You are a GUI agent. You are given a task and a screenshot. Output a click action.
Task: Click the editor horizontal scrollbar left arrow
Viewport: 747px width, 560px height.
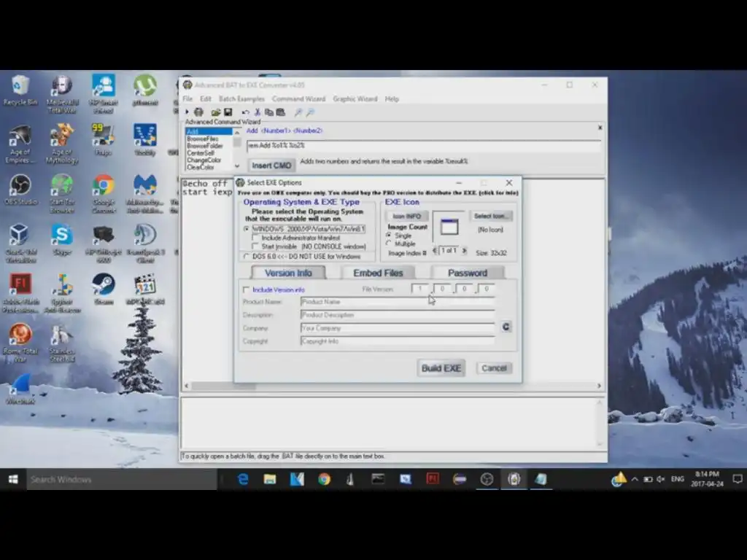[x=187, y=386]
